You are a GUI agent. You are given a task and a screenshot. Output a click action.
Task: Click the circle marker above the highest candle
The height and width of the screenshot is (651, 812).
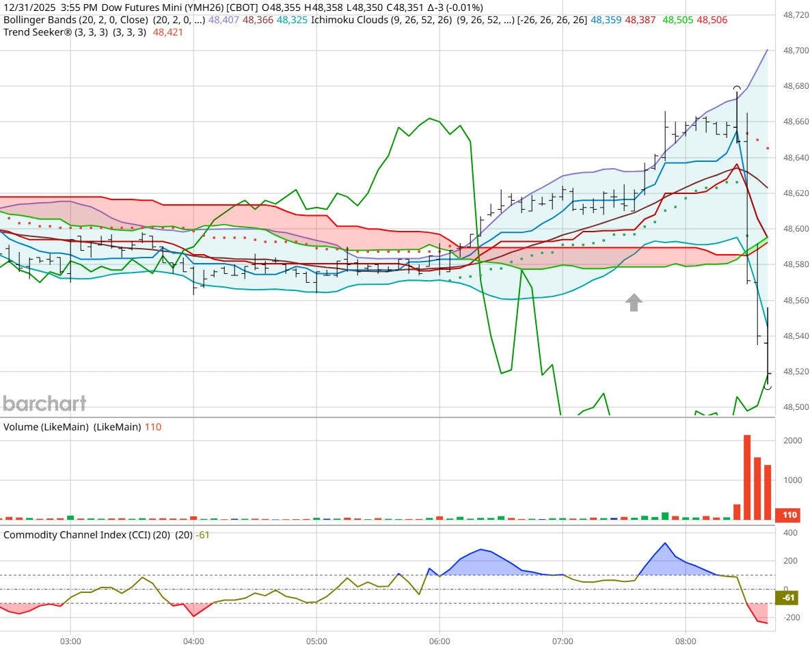coord(736,87)
